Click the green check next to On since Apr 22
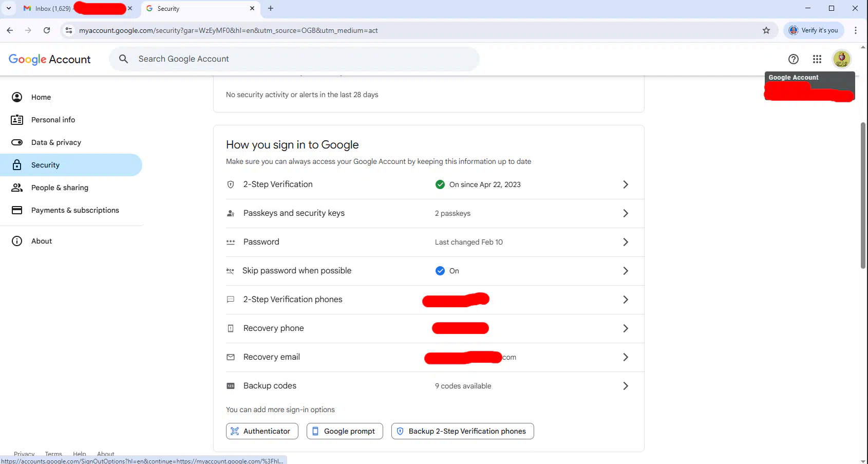The image size is (868, 464). [x=440, y=184]
